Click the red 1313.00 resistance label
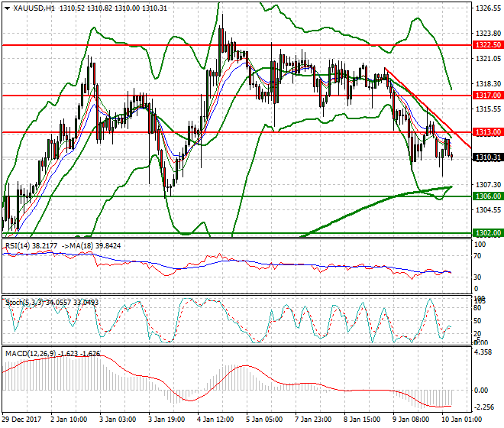The height and width of the screenshot is (428, 504). [x=486, y=132]
